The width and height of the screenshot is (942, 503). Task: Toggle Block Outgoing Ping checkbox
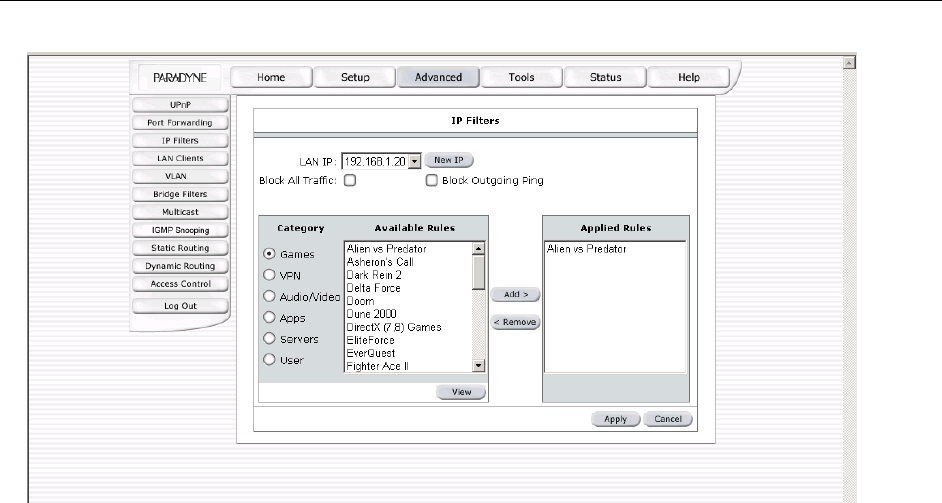point(432,181)
